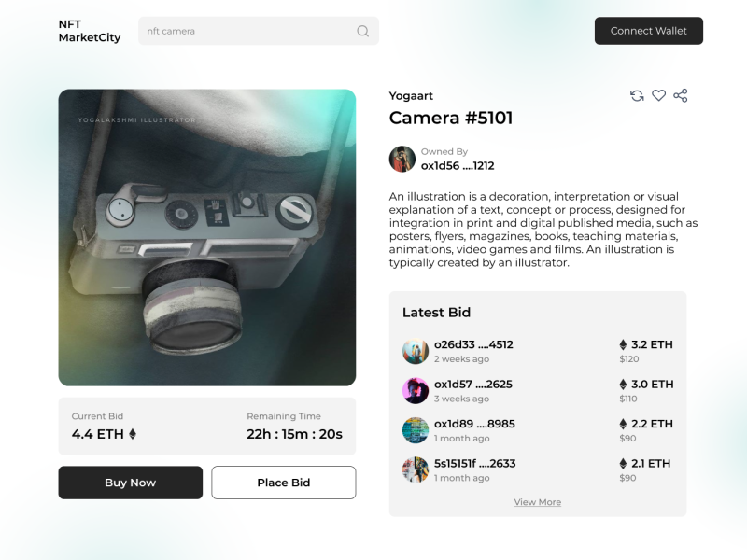
Task: Click the share icon
Action: point(681,95)
